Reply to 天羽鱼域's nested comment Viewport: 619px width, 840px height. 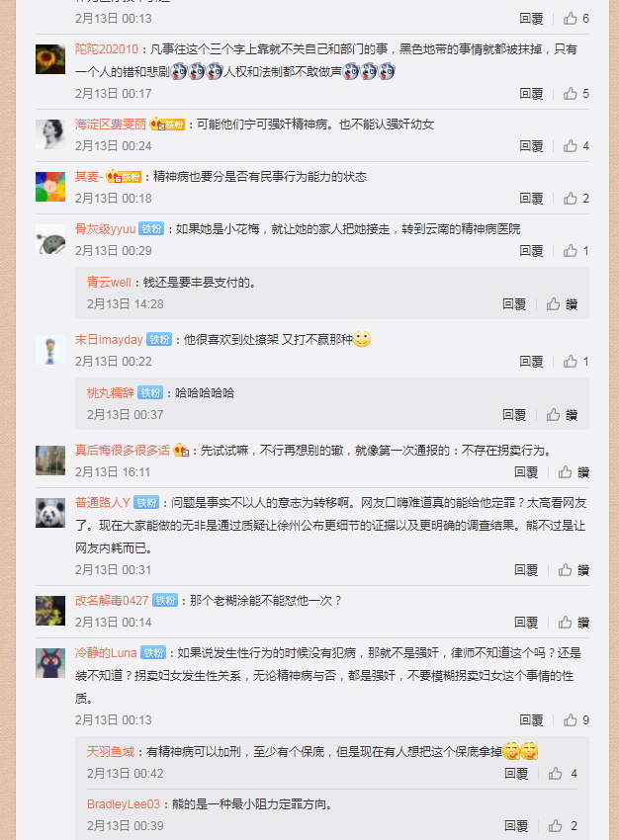tap(516, 773)
